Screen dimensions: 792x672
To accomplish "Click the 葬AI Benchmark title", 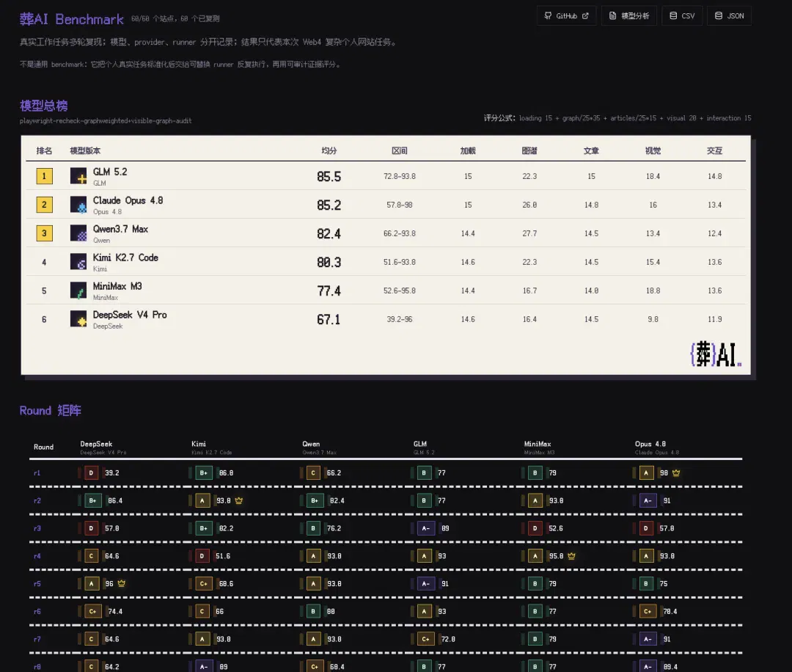I will point(71,19).
